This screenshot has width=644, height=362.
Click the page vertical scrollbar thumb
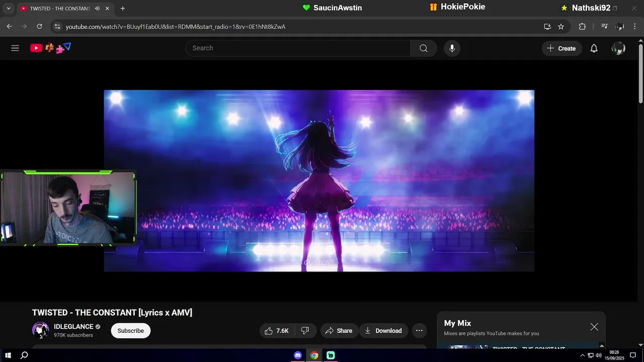(640, 73)
